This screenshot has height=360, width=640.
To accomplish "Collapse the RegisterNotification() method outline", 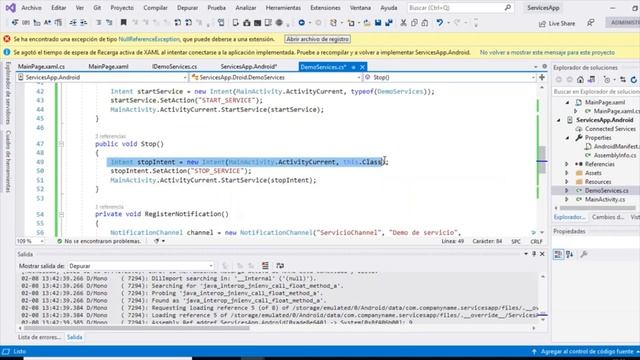I will coord(61,214).
